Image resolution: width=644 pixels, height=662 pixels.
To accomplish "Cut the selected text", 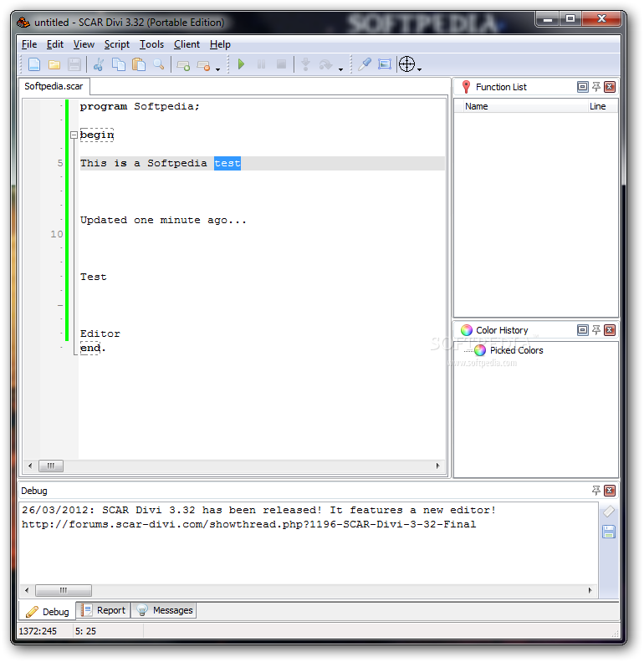I will pos(99,64).
